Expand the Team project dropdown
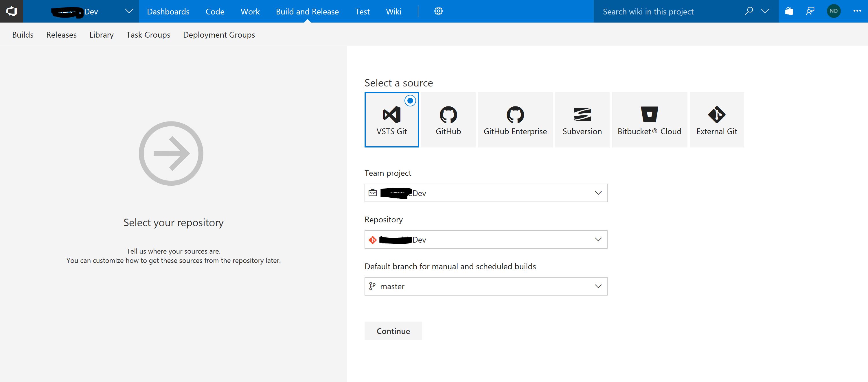The width and height of the screenshot is (868, 382). click(486, 193)
